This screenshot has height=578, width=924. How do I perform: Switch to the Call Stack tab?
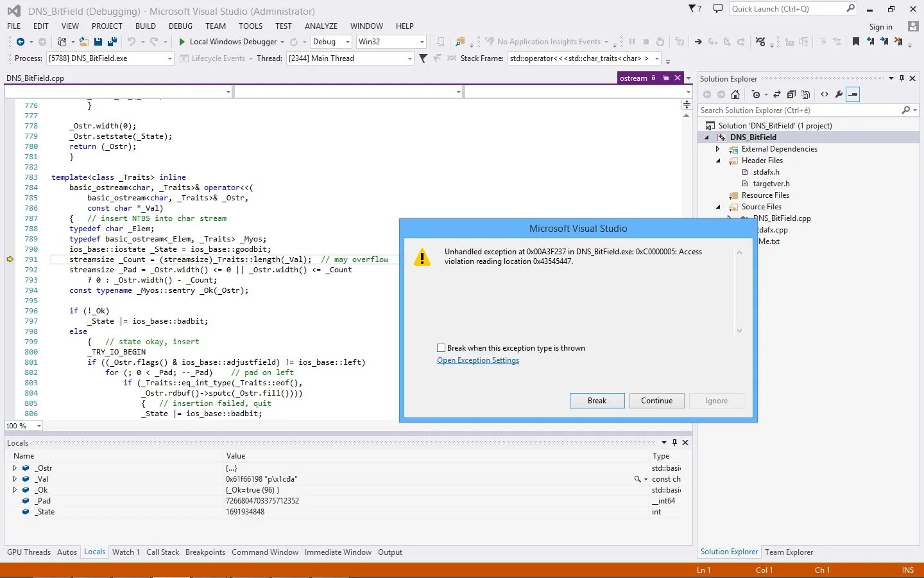click(x=162, y=552)
